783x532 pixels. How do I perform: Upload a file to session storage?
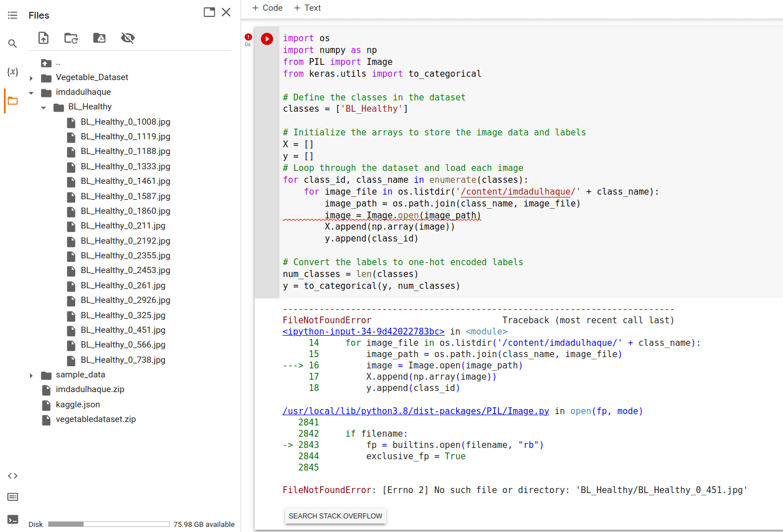pyautogui.click(x=43, y=38)
